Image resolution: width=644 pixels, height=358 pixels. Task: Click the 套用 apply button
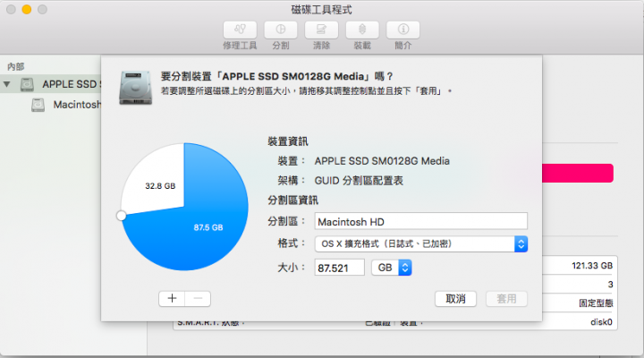point(506,299)
